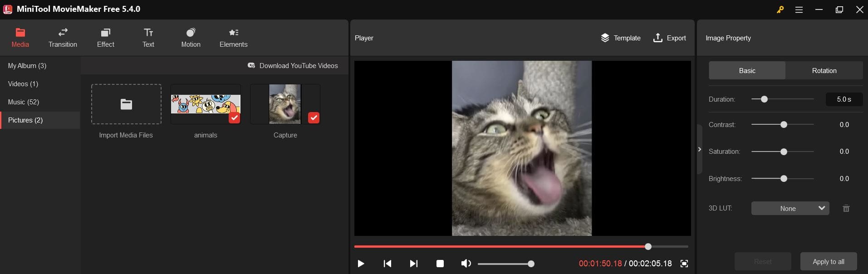
Task: Click Download YouTube Videos link
Action: point(293,66)
